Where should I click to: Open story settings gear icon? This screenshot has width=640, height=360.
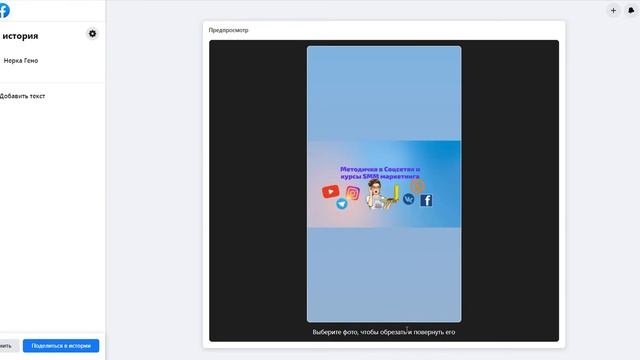click(x=93, y=34)
